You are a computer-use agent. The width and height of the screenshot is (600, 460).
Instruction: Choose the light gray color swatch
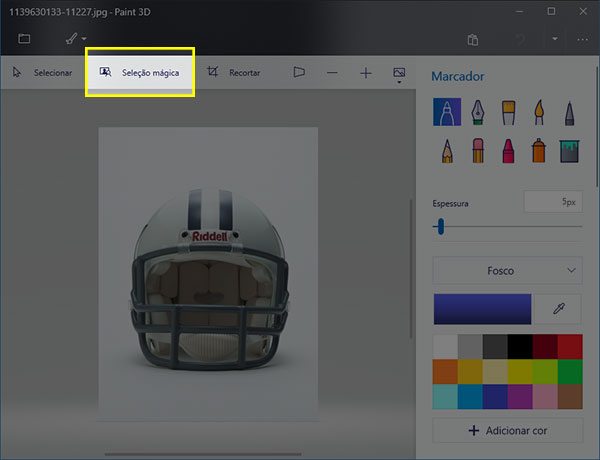click(470, 347)
